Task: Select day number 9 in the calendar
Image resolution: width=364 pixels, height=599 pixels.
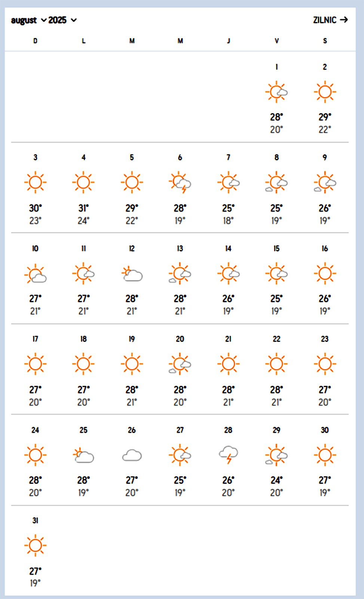Action: pos(325,158)
